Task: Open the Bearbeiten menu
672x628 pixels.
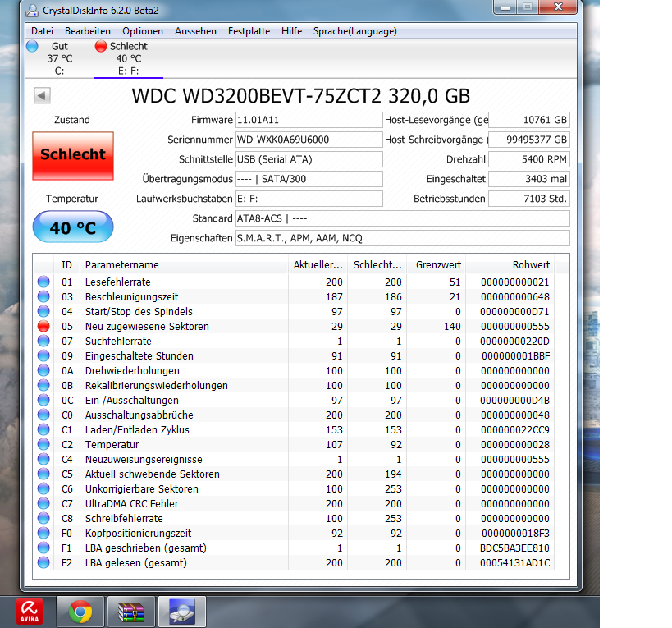Action: click(88, 31)
